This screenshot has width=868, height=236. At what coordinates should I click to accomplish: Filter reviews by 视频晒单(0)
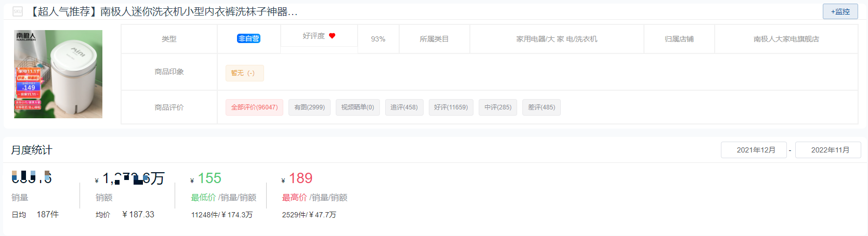[358, 107]
